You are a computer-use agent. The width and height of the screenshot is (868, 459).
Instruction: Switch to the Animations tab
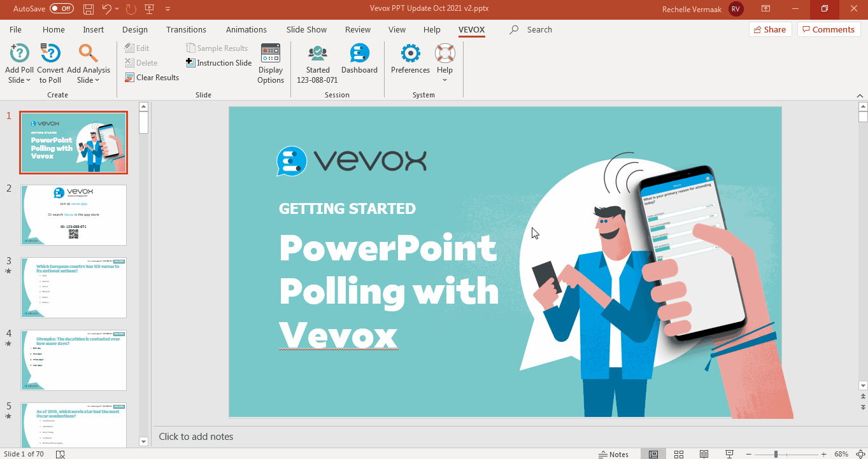pos(246,30)
